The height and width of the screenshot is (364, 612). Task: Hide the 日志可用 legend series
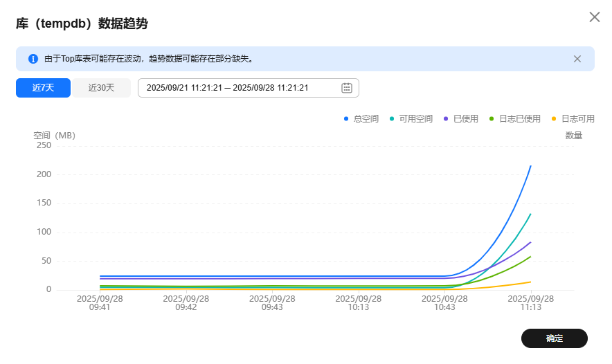point(577,119)
